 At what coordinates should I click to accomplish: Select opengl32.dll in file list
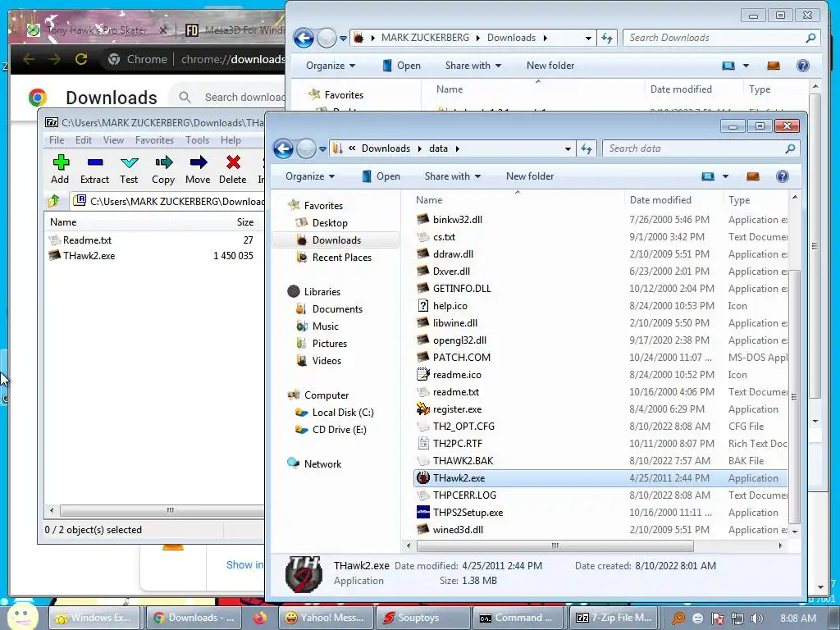point(459,340)
